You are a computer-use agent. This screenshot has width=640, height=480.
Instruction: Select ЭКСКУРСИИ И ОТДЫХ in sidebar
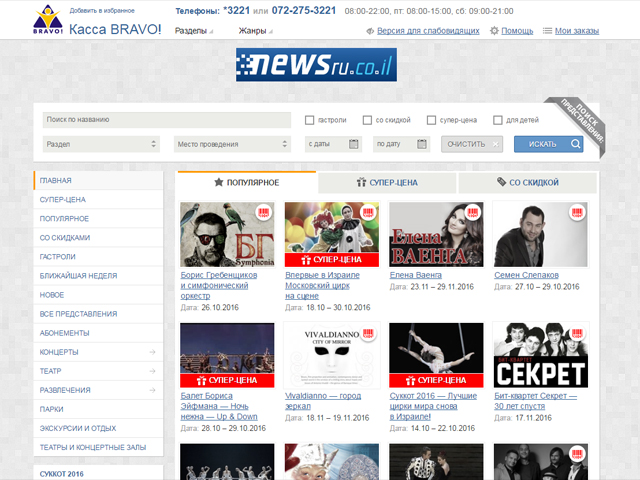(98, 429)
